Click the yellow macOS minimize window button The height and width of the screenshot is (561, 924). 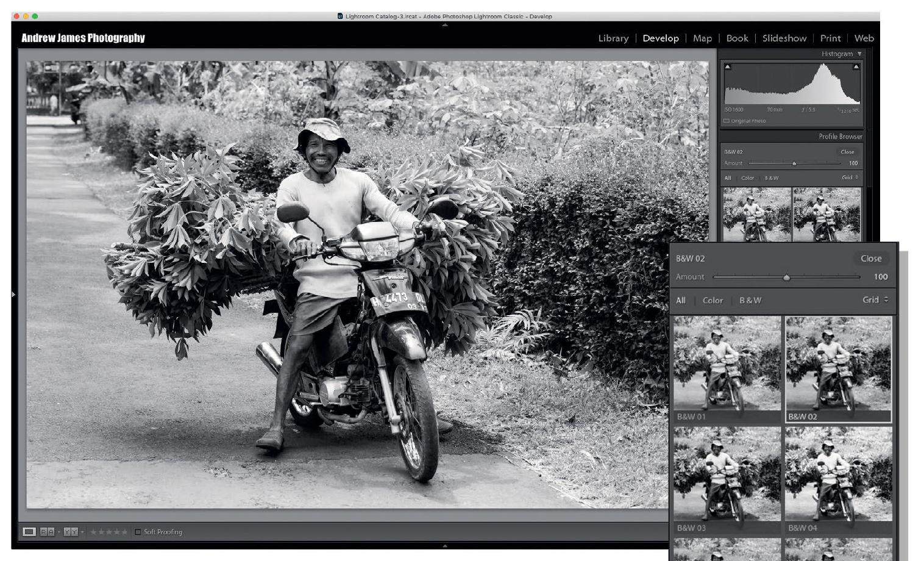click(26, 16)
